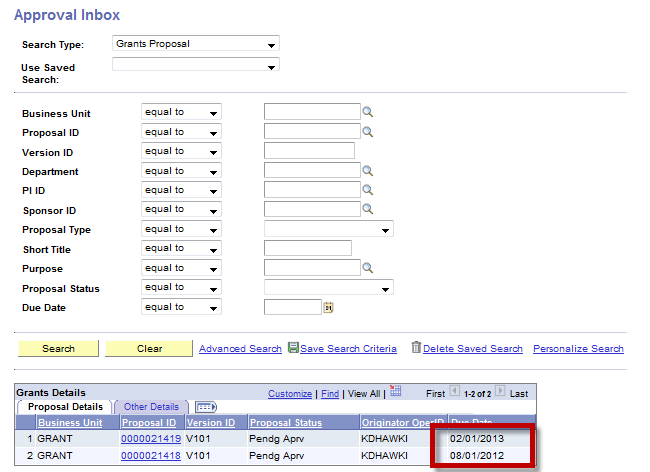650x472 pixels.
Task: Show next row arrow in grid
Action: click(500, 391)
